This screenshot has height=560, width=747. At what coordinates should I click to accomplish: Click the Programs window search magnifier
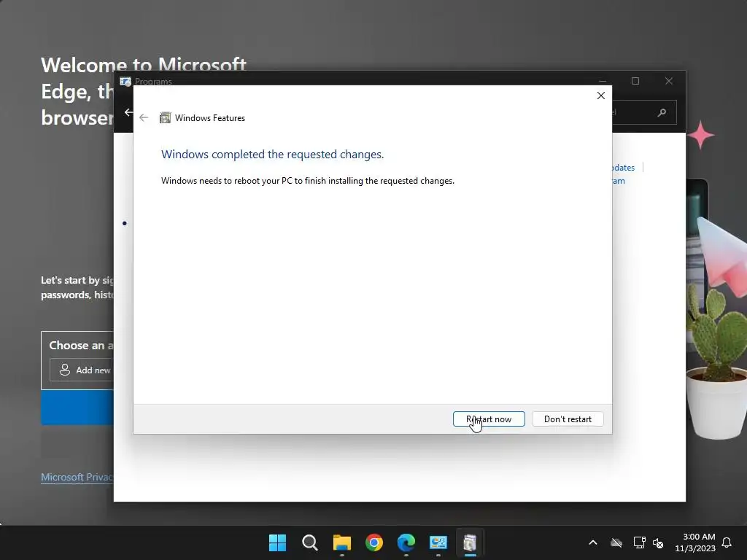[x=662, y=112]
